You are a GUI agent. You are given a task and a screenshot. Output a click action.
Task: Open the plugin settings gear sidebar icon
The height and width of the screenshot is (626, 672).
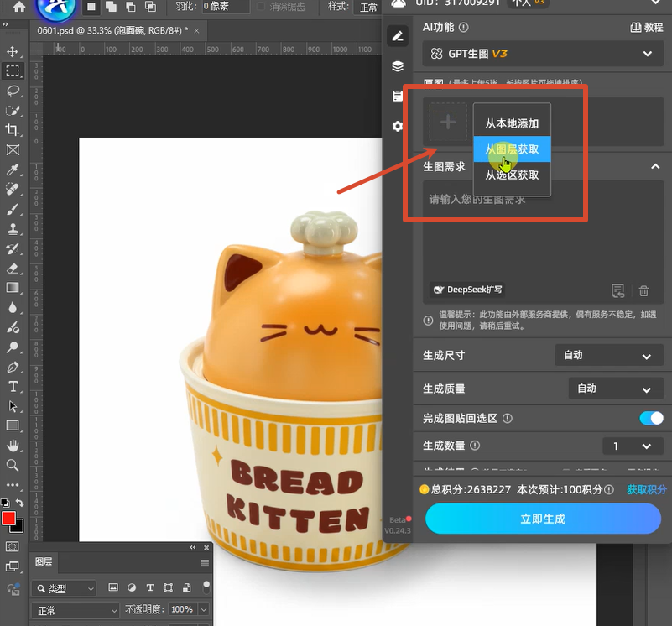398,126
